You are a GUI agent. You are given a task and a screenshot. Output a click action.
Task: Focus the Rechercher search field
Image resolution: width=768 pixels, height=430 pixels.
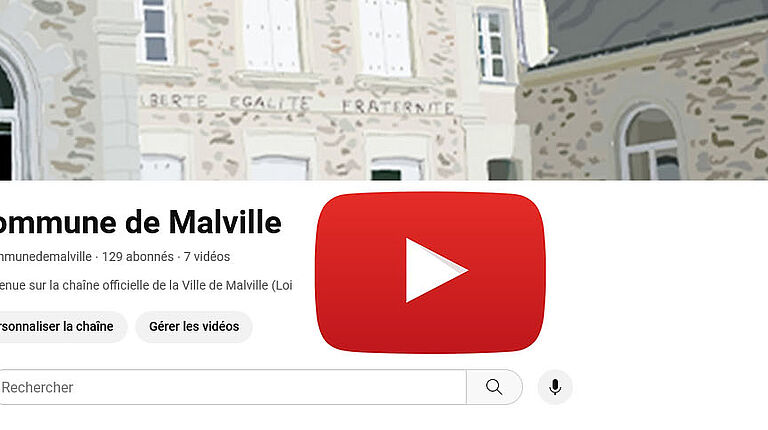pyautogui.click(x=233, y=387)
